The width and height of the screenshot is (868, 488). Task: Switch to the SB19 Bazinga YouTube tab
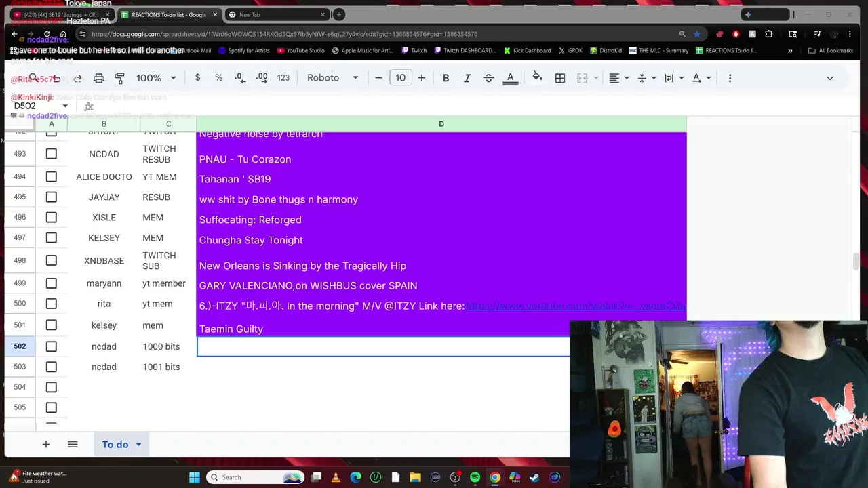(x=62, y=14)
